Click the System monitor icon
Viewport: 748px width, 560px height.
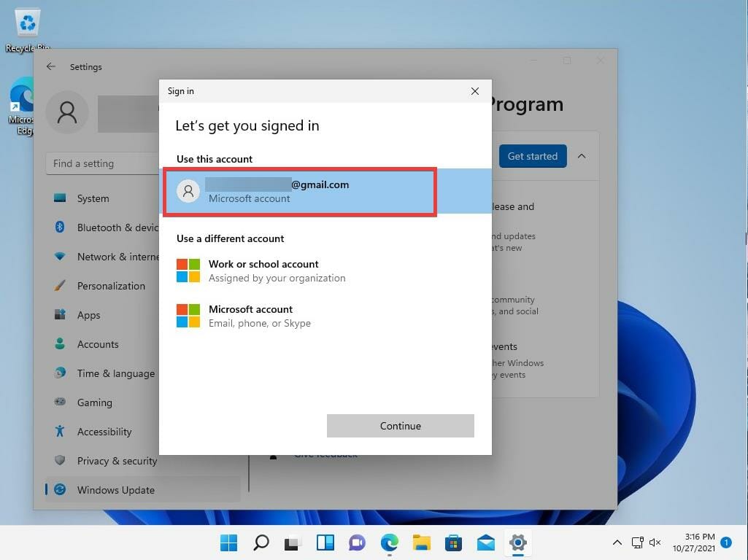[x=60, y=198]
